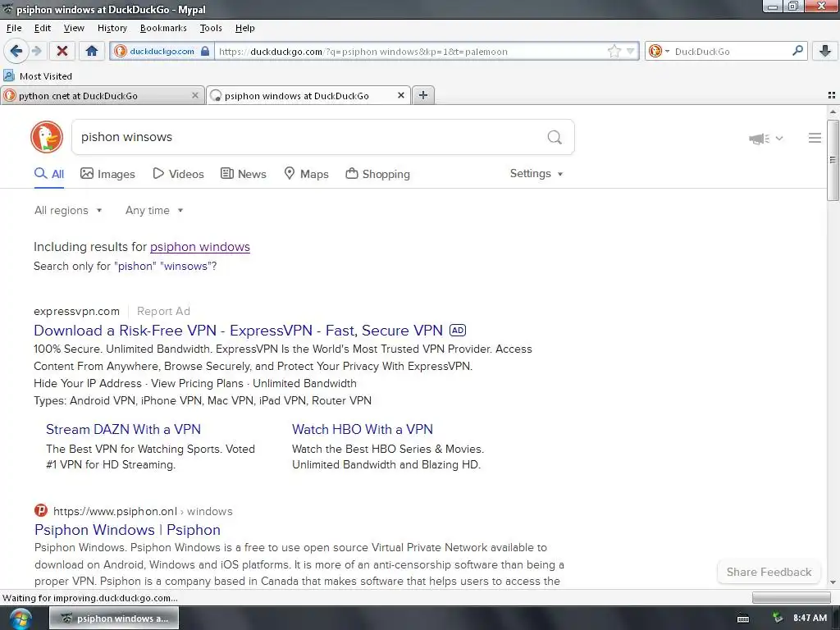Image resolution: width=840 pixels, height=630 pixels.
Task: Bookmark this page with the star icon
Action: (x=614, y=52)
